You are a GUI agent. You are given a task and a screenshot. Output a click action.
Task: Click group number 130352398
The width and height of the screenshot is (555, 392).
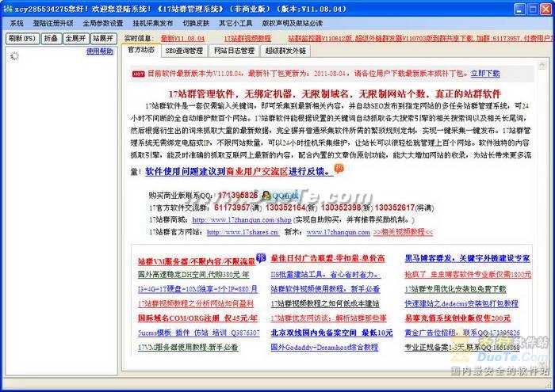(x=340, y=207)
